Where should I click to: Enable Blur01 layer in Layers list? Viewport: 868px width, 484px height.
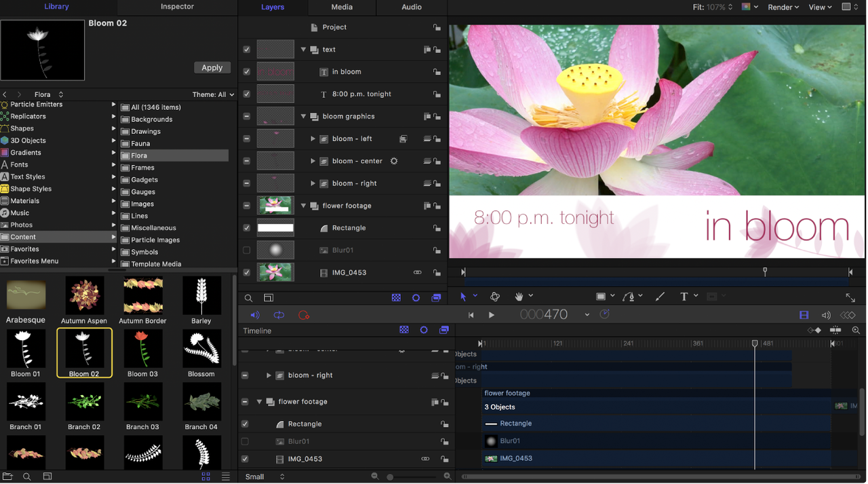point(247,250)
